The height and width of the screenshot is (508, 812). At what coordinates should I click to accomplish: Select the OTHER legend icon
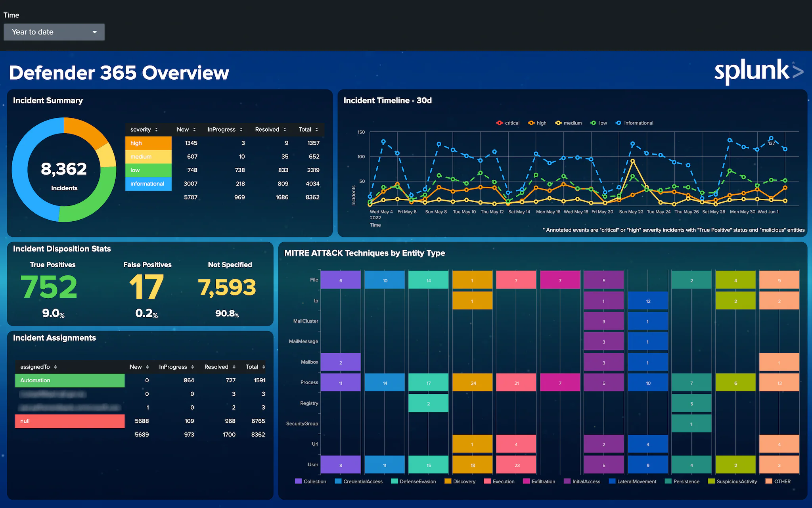point(768,481)
